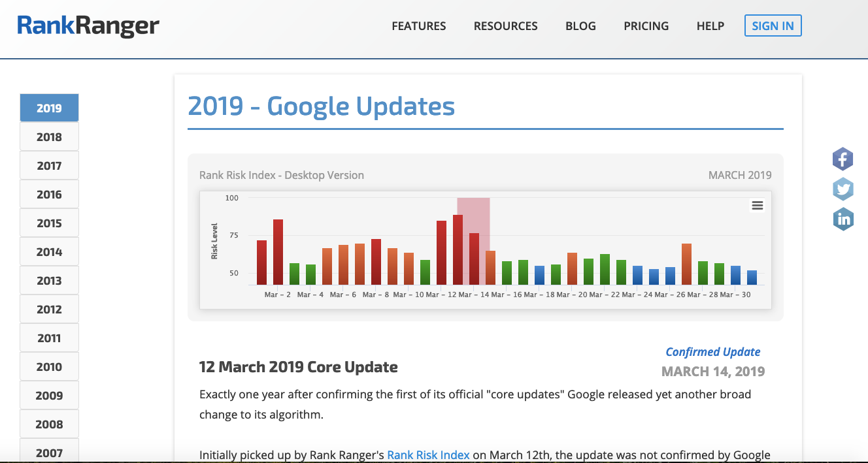Select the 2007 year tab
Screen dimensions: 868x463
coord(49,452)
